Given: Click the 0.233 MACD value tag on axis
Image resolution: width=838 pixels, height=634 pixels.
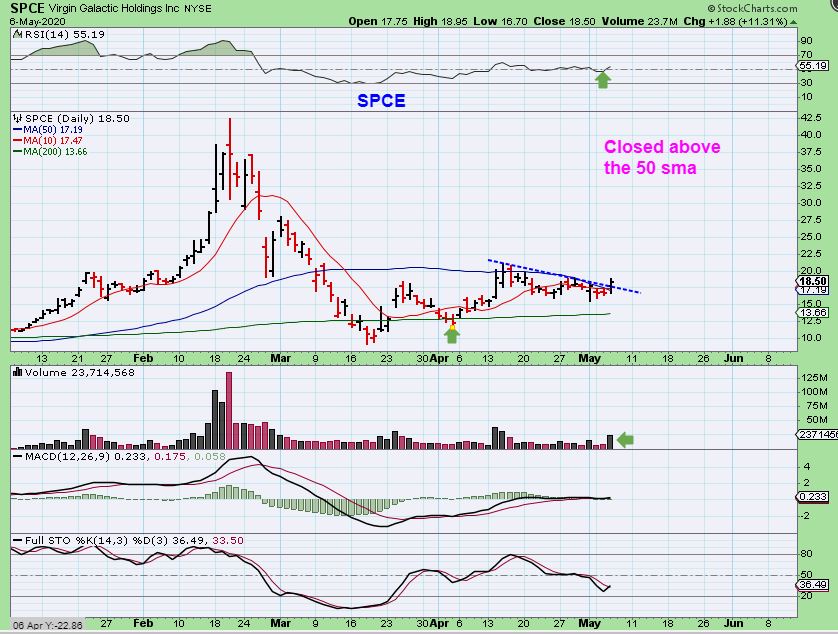Looking at the screenshot, I should click(x=813, y=497).
